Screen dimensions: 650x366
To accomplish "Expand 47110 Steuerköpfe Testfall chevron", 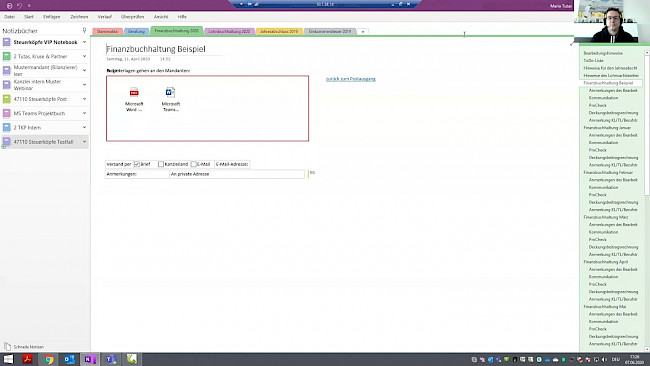I will pos(84,141).
